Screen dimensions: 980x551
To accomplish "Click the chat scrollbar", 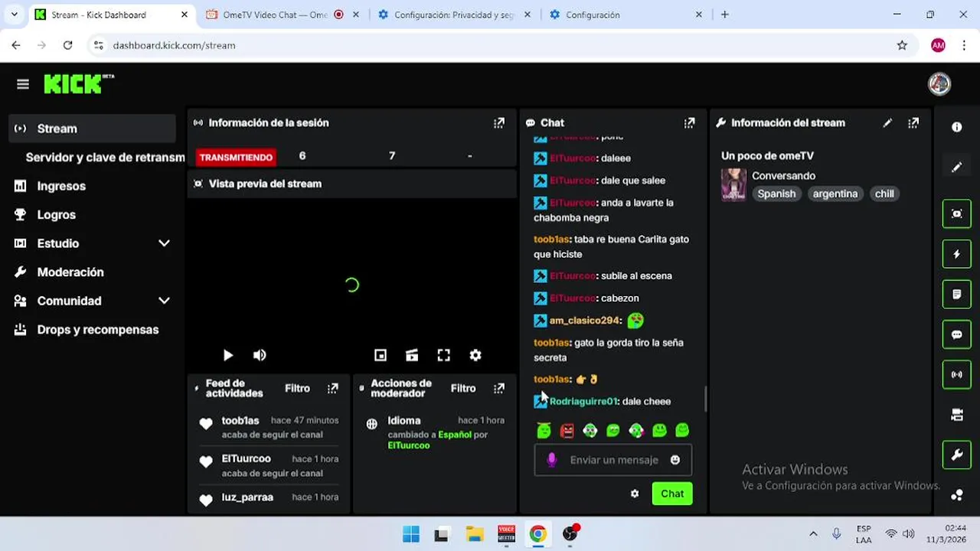I will [x=705, y=399].
